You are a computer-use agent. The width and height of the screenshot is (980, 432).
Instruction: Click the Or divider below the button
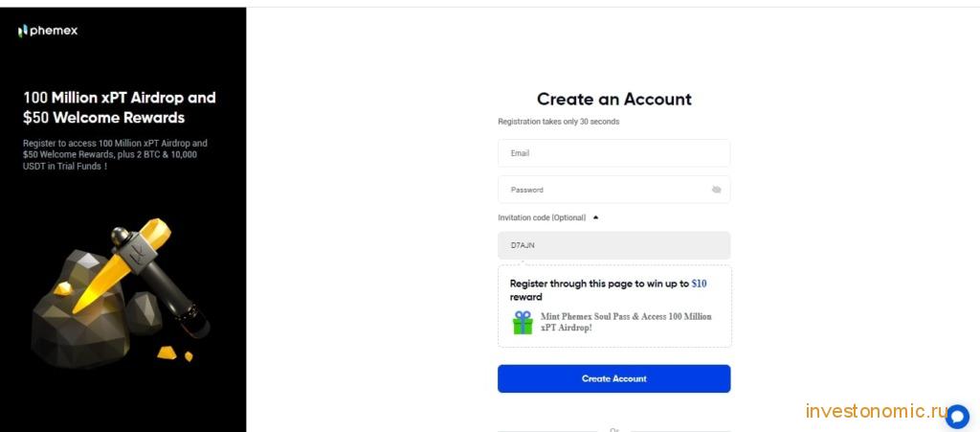tap(613, 429)
